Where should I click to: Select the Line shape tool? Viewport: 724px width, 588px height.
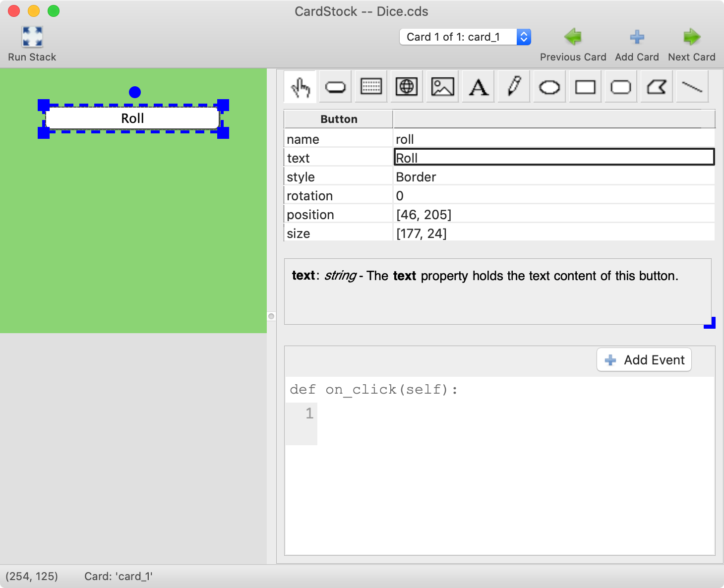[692, 87]
